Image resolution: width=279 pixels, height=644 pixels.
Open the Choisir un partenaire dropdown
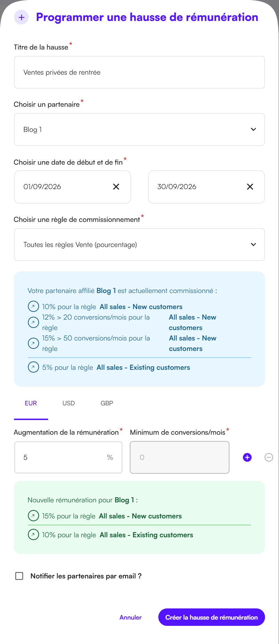(x=139, y=129)
